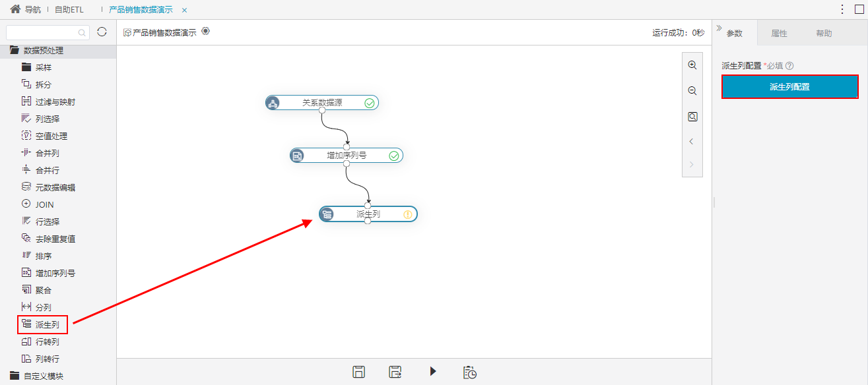Select the JOIN node
This screenshot has width=868, height=385.
38,204
